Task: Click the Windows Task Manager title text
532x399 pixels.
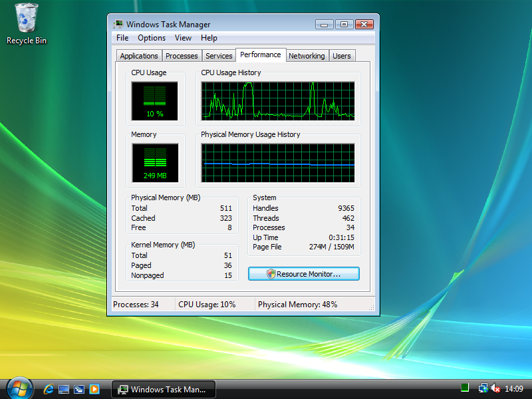Action: [168, 25]
